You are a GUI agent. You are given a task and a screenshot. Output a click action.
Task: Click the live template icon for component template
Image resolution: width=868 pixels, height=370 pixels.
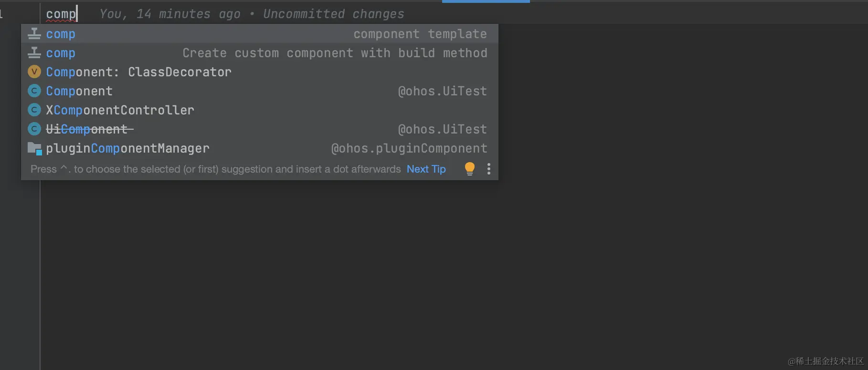(34, 34)
